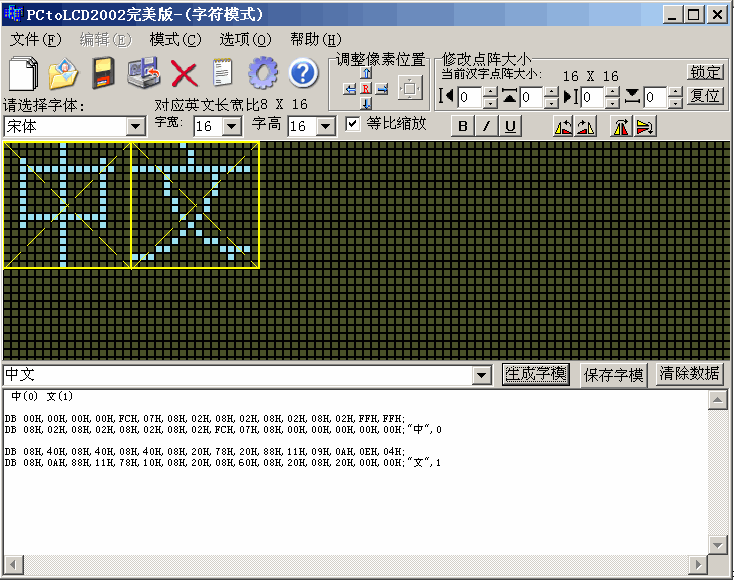
Task: Toggle the 等比缩放 checkbox
Action: [352, 124]
